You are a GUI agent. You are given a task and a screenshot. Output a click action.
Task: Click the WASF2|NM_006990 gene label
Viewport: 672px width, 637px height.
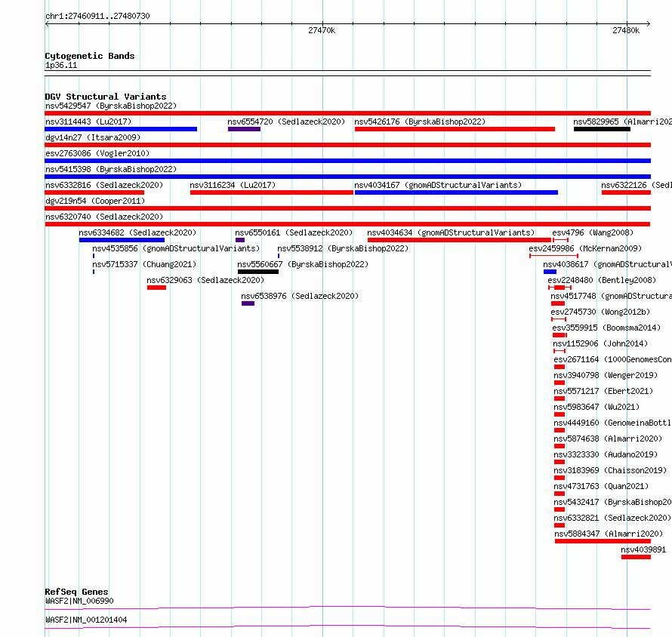coord(79,601)
